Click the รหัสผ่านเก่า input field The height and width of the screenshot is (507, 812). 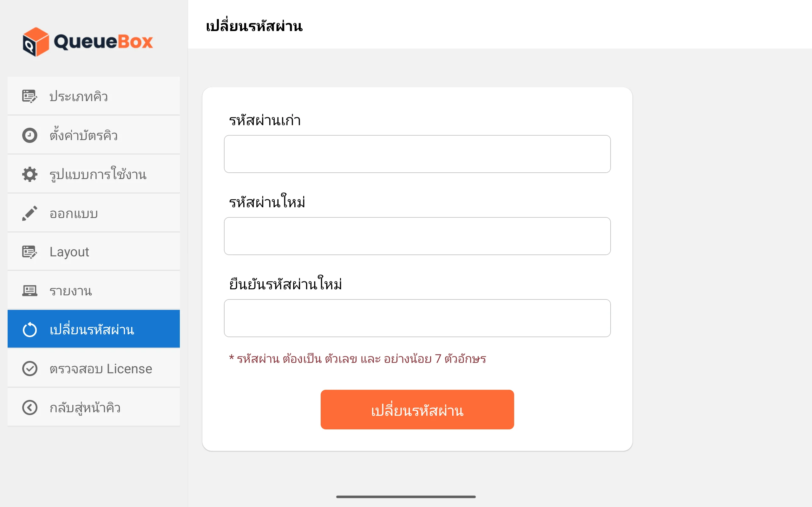coord(417,154)
